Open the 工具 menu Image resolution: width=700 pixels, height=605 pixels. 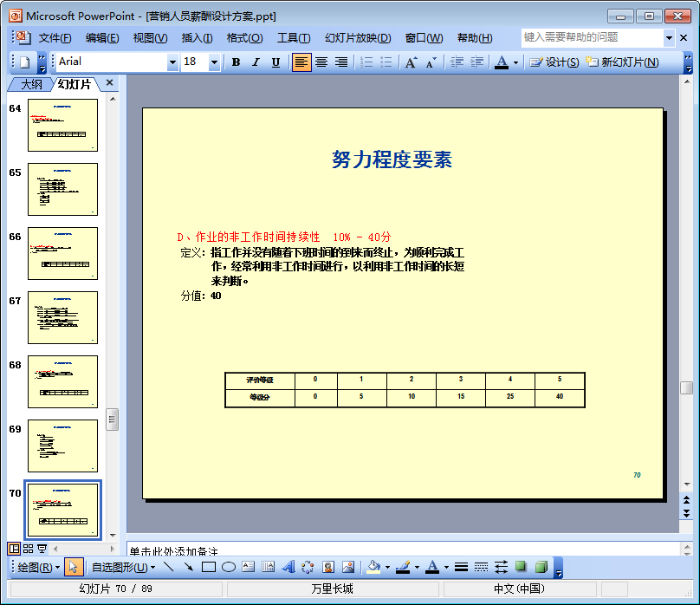(x=294, y=38)
